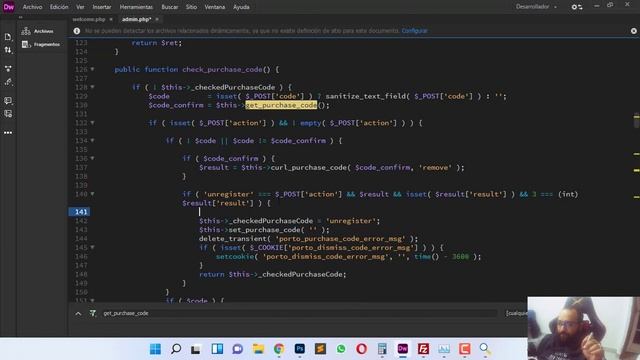Open the search scope dropdown in the find bar
Image resolution: width=640 pixels, height=360 pixels.
coord(516,313)
